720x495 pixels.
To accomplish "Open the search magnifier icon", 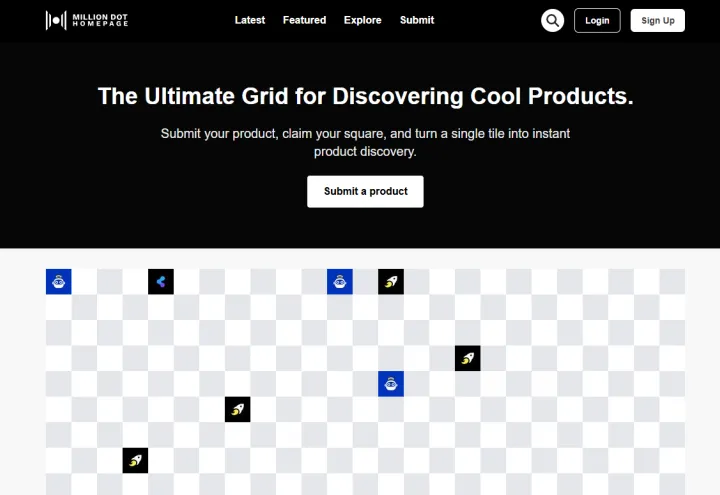I will pyautogui.click(x=552, y=21).
